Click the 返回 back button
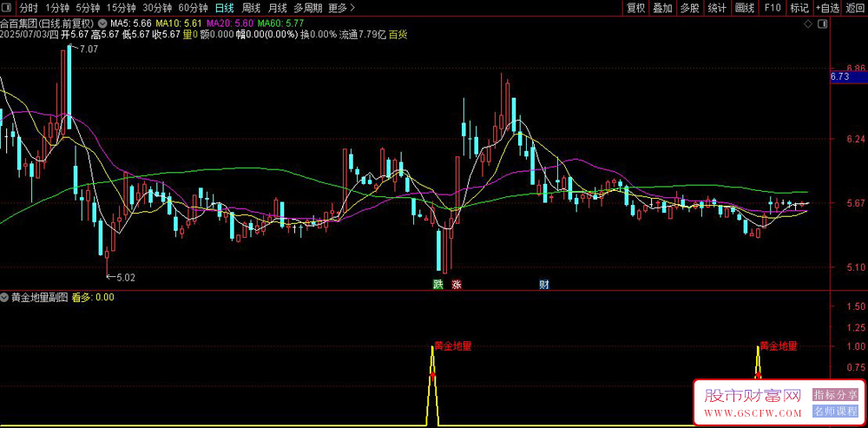Image resolution: width=868 pixels, height=428 pixels. coord(855,8)
